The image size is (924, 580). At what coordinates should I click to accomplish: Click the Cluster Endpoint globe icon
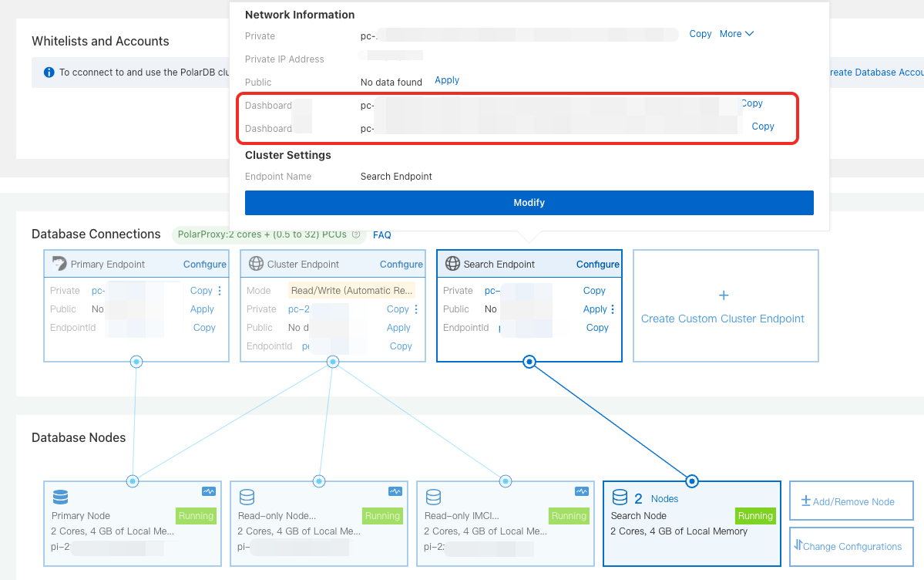click(x=257, y=263)
